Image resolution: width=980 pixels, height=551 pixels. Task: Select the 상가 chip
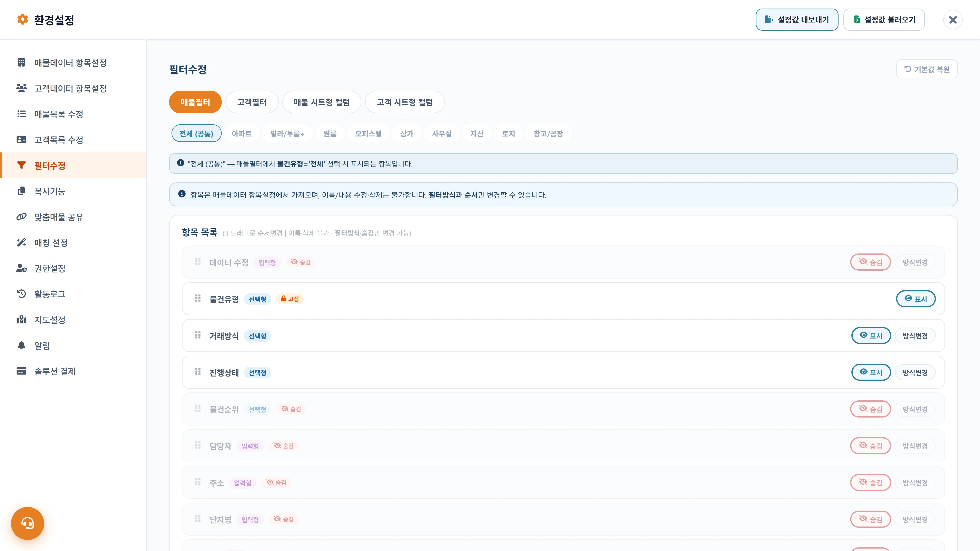click(x=407, y=133)
